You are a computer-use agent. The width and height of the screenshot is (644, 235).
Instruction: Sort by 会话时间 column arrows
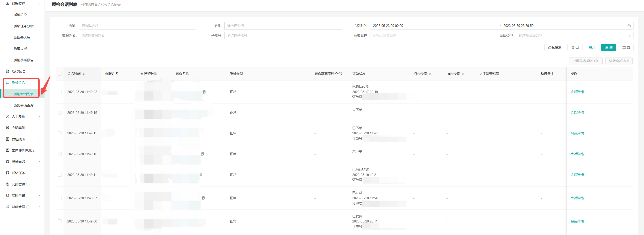click(83, 74)
